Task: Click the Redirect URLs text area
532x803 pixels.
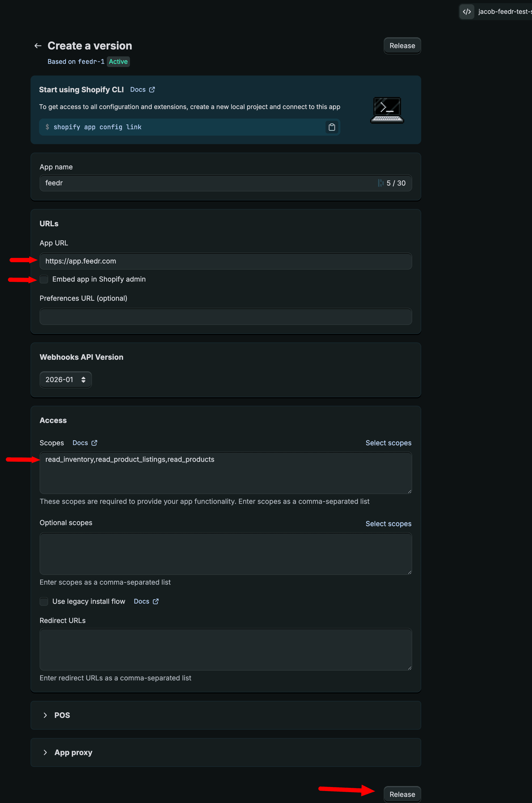Action: [226, 649]
